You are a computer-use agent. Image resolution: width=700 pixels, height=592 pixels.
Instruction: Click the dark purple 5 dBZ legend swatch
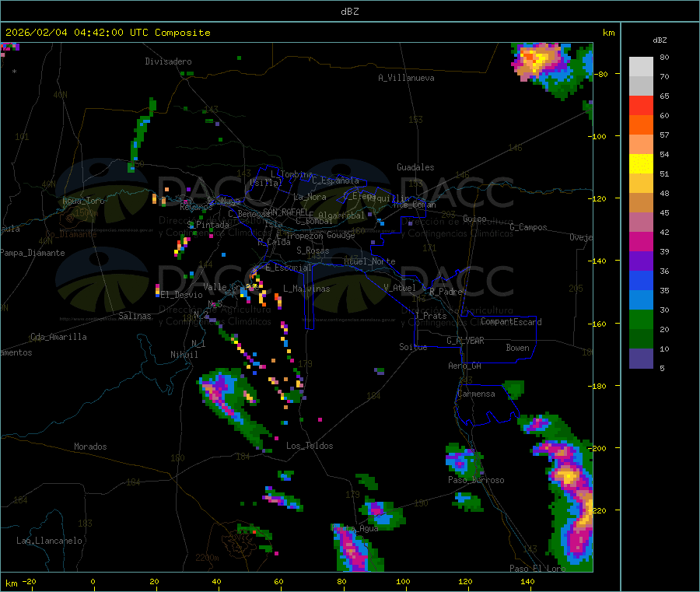[641, 359]
